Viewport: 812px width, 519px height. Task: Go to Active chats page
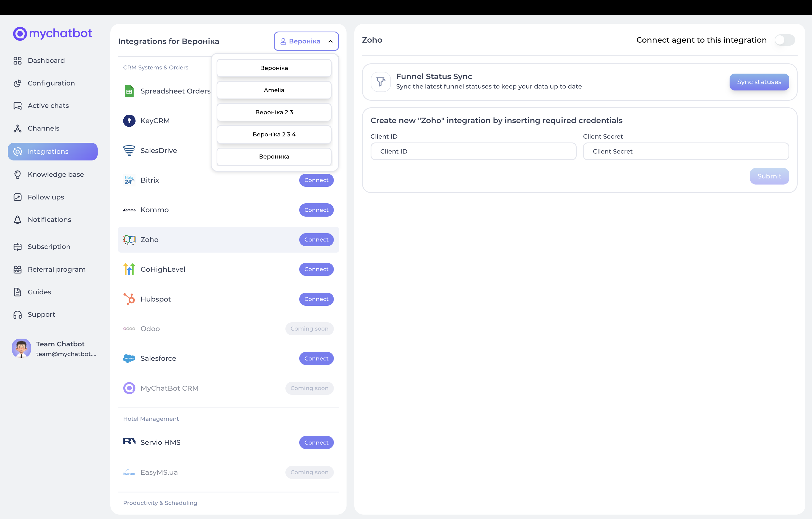click(x=48, y=106)
